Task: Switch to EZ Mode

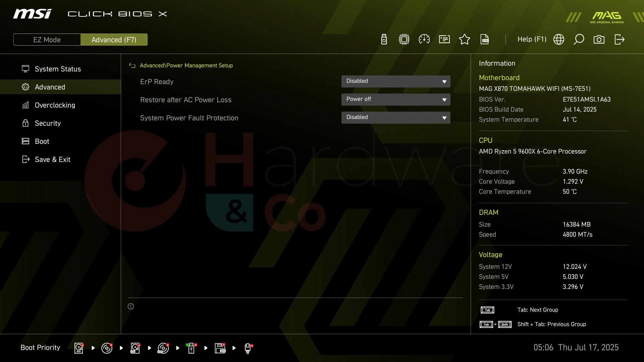Action: click(x=47, y=40)
